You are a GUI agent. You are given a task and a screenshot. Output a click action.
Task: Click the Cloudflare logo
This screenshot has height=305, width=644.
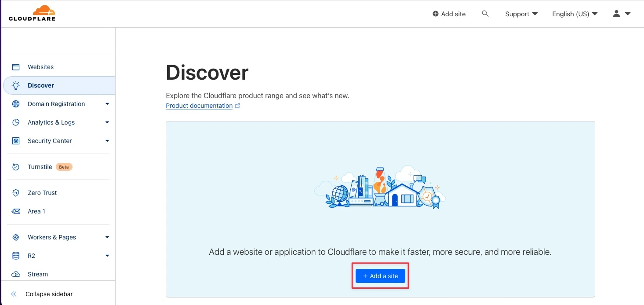[32, 13]
